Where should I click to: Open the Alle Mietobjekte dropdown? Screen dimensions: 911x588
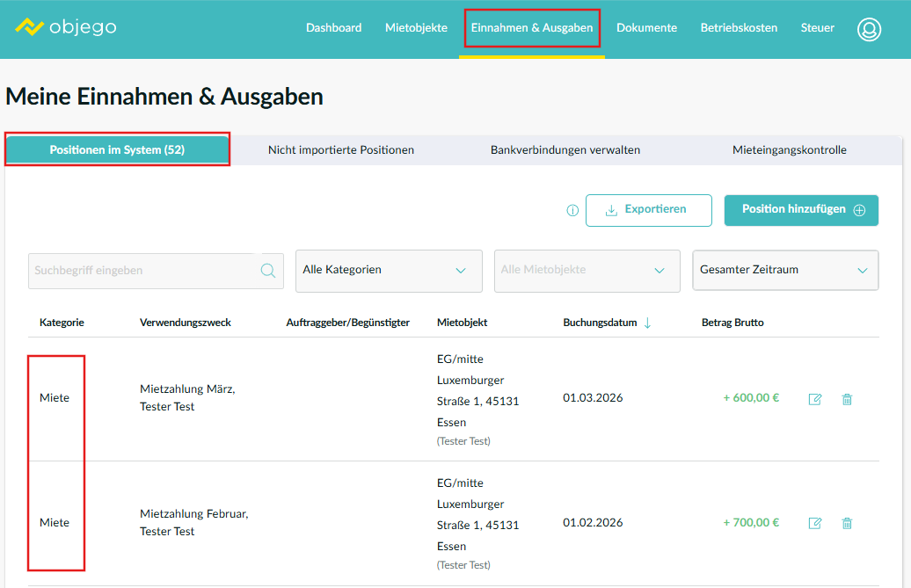[x=587, y=271]
